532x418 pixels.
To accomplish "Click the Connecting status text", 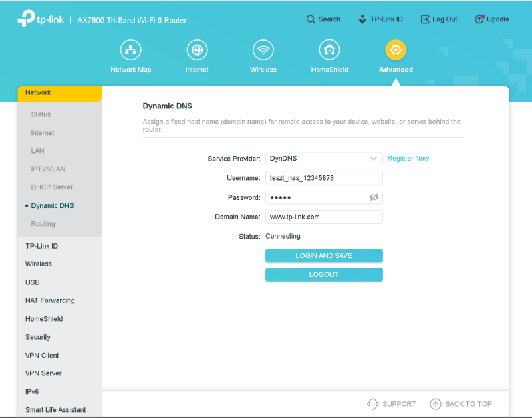I will pyautogui.click(x=283, y=237).
